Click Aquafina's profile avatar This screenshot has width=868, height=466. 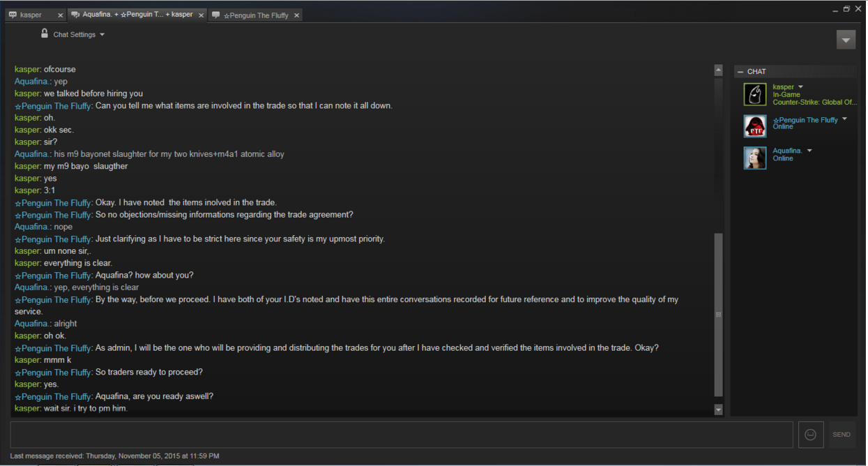754,158
